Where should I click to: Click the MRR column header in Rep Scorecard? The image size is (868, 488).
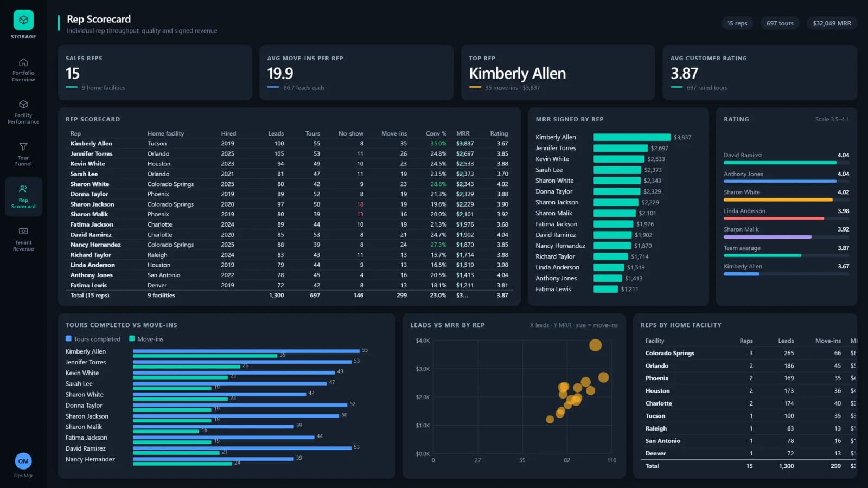click(463, 133)
